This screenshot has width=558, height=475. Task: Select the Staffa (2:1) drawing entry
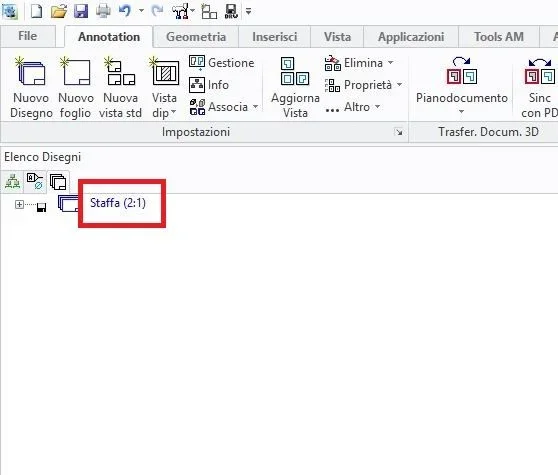[118, 203]
